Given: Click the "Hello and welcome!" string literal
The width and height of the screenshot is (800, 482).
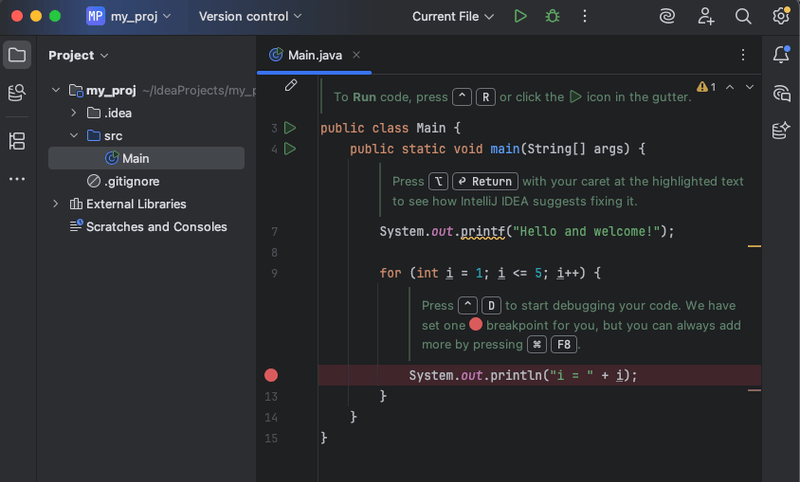Looking at the screenshot, I should point(586,232).
